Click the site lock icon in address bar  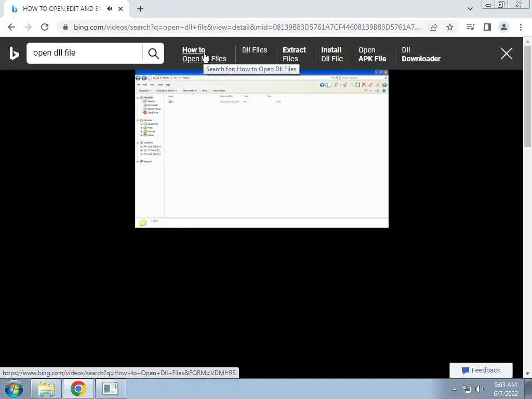coord(65,27)
